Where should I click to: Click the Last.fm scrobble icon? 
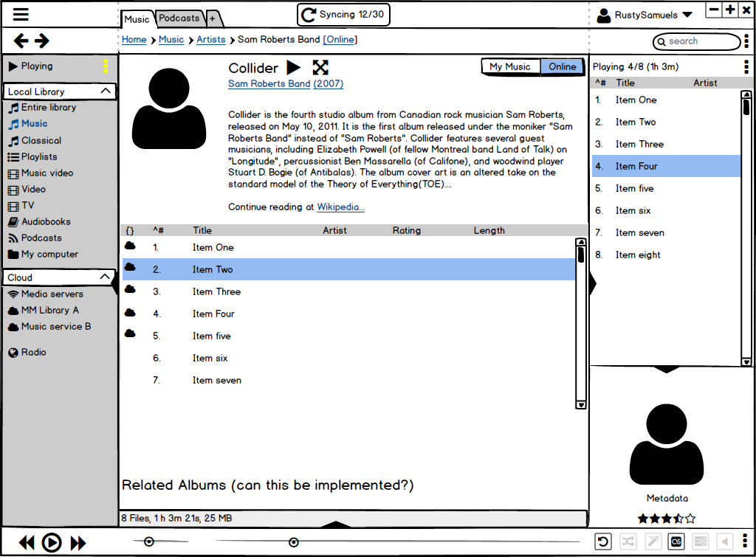click(x=676, y=542)
